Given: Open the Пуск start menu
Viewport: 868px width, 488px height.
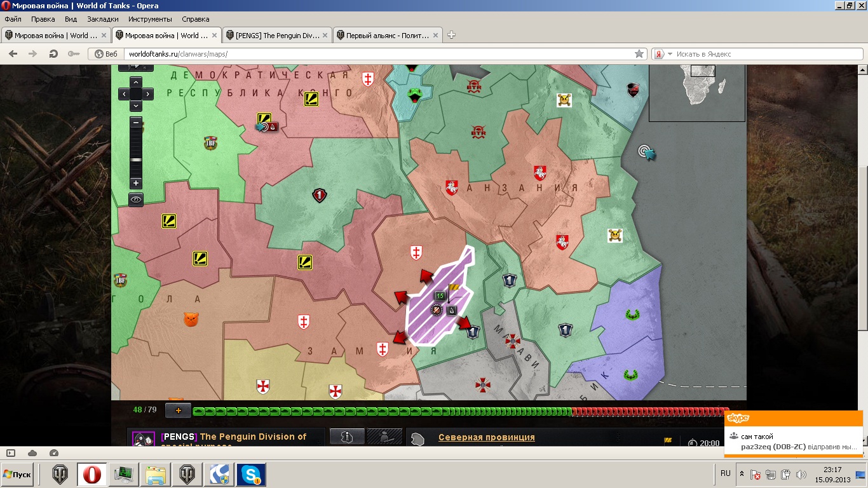Looking at the screenshot, I should [17, 475].
